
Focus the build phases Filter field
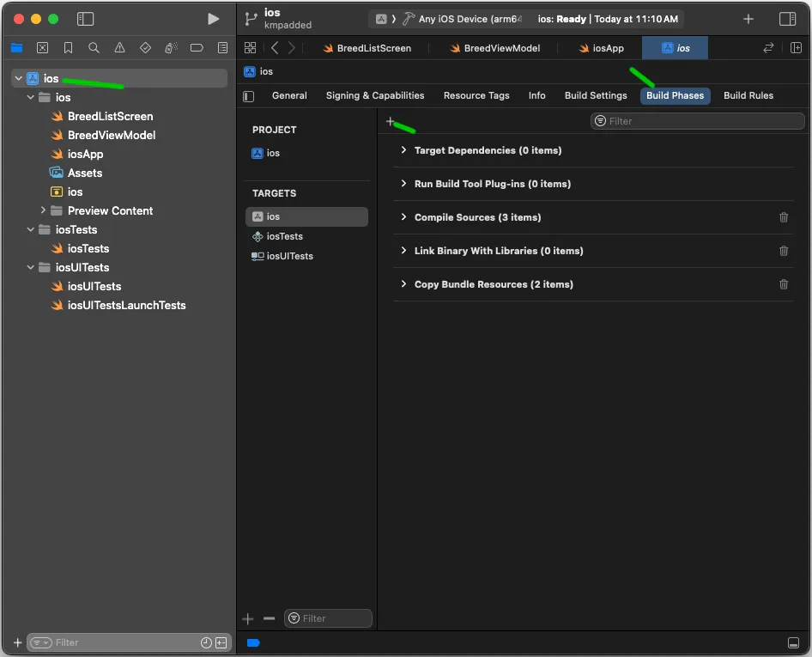697,121
